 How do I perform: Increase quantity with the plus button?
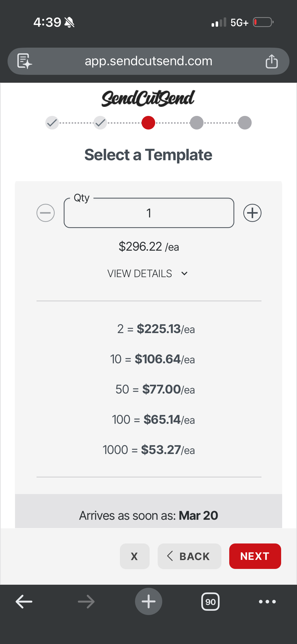click(x=252, y=213)
